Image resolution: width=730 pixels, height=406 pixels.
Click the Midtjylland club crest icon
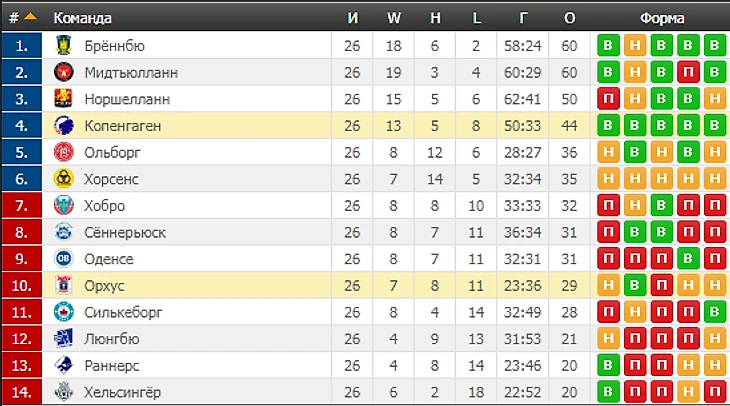click(64, 72)
